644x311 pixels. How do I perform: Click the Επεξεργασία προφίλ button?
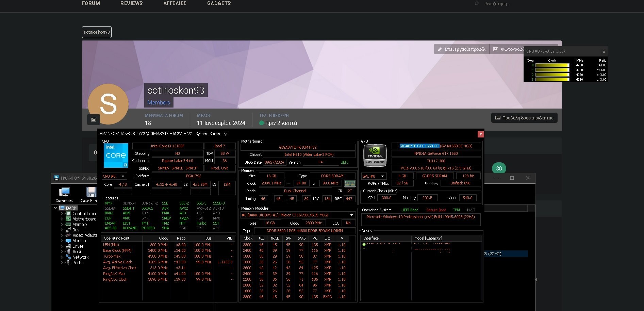[462, 49]
